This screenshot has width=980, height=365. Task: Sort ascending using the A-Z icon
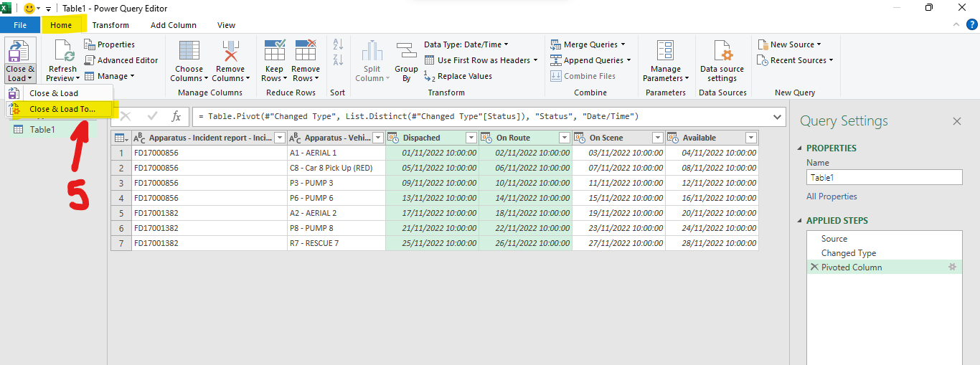click(x=339, y=44)
